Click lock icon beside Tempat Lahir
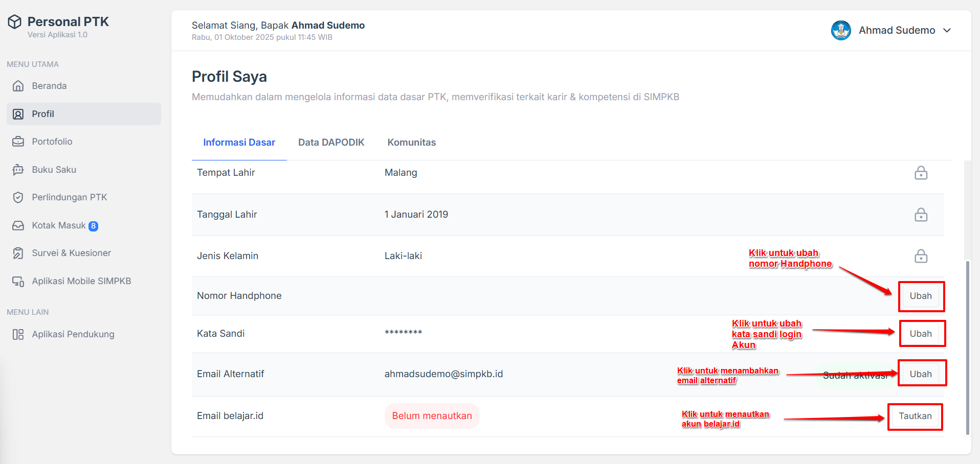The height and width of the screenshot is (464, 980). [921, 173]
